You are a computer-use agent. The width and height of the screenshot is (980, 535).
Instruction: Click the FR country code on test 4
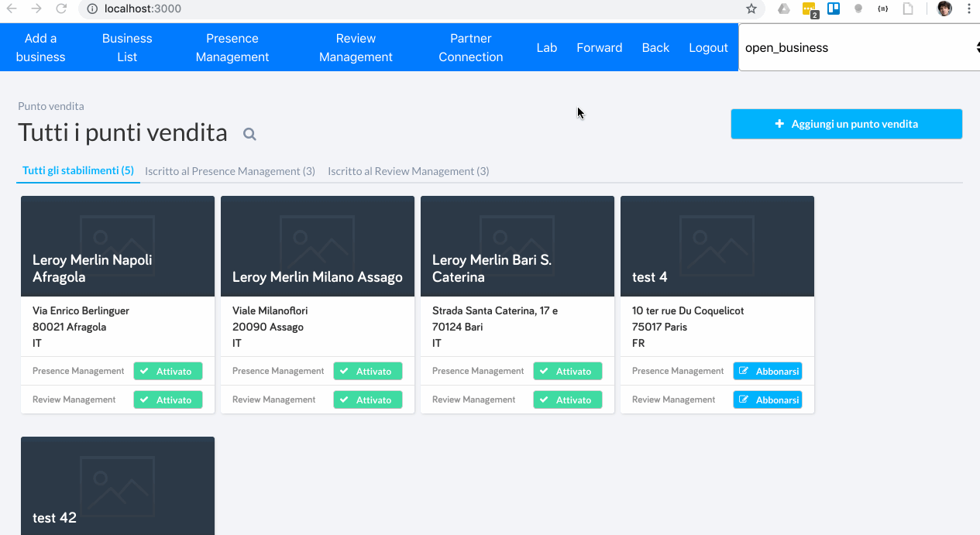pos(638,343)
